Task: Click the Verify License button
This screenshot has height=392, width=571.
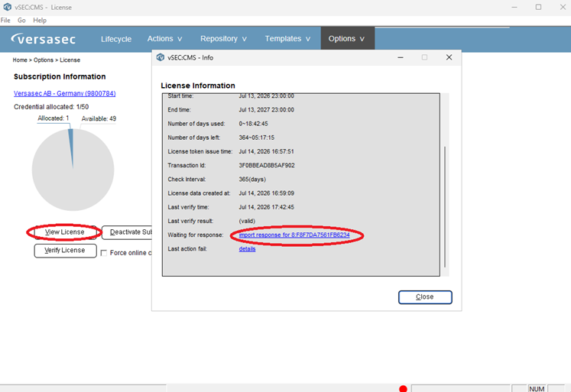Action: pyautogui.click(x=65, y=251)
